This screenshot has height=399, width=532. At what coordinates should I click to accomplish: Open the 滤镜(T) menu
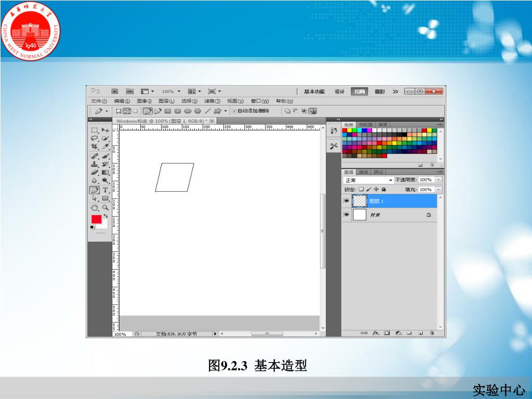coord(212,101)
